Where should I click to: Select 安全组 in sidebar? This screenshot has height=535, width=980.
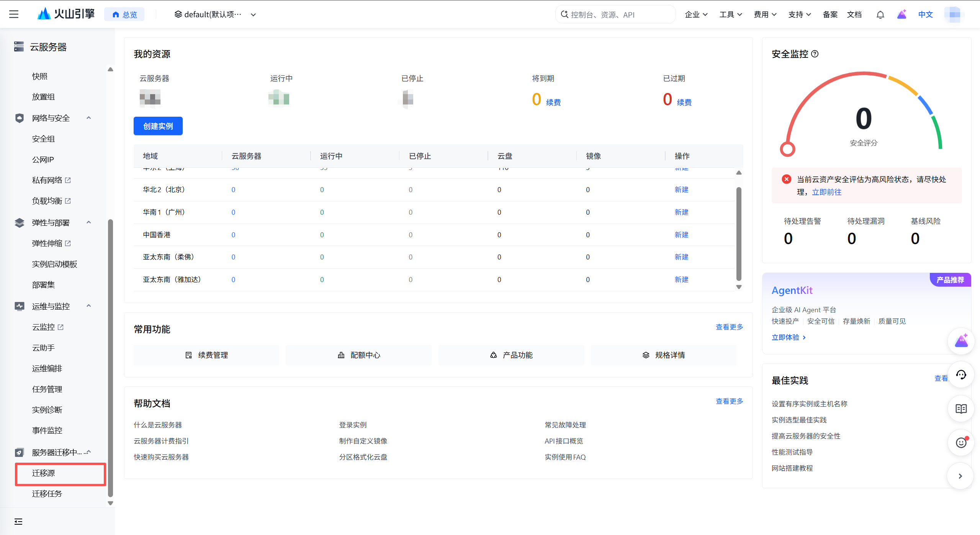tap(44, 139)
